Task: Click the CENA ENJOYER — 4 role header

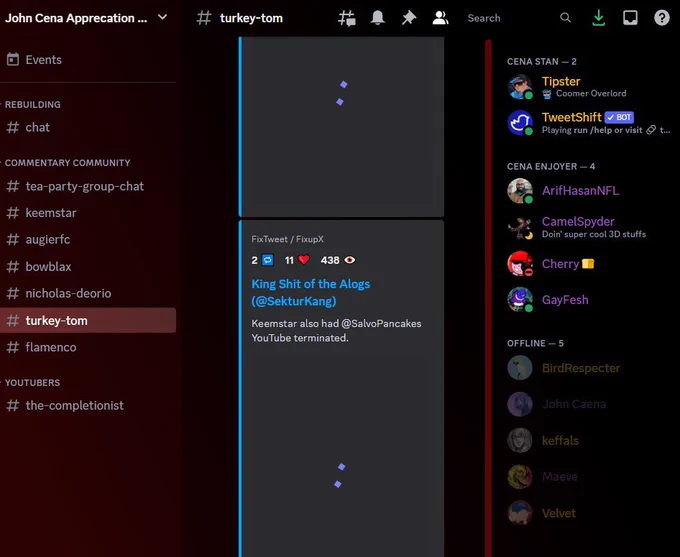Action: tap(551, 167)
